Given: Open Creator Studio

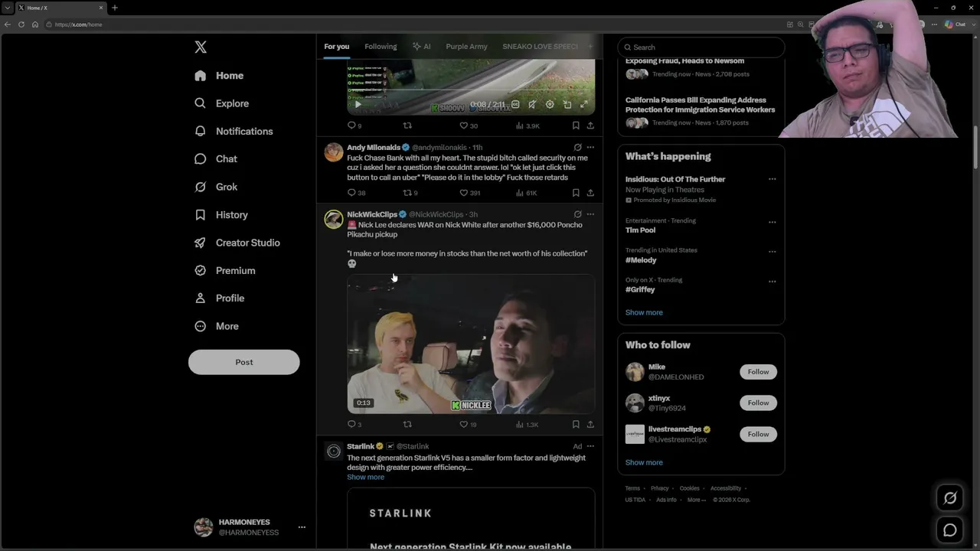Looking at the screenshot, I should pyautogui.click(x=237, y=243).
